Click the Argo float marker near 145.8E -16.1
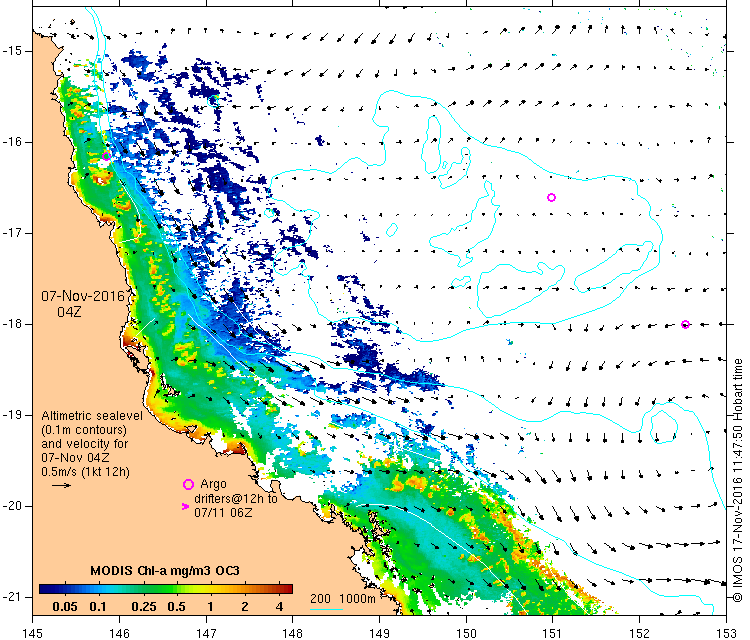750x640 pixels. coord(106,156)
